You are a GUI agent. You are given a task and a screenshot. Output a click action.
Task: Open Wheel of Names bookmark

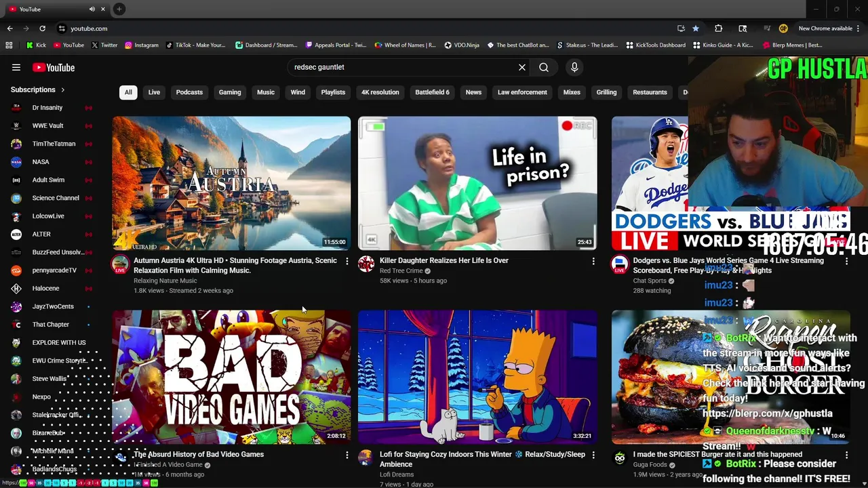[x=405, y=45]
